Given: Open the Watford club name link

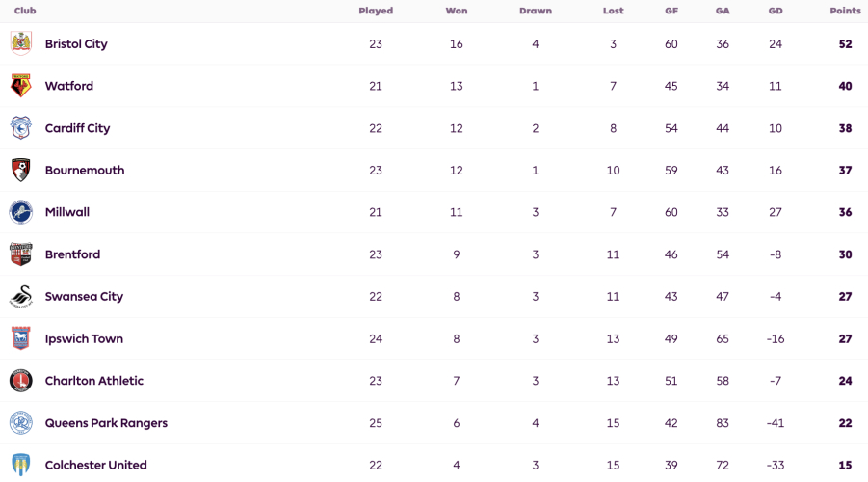Looking at the screenshot, I should 69,86.
